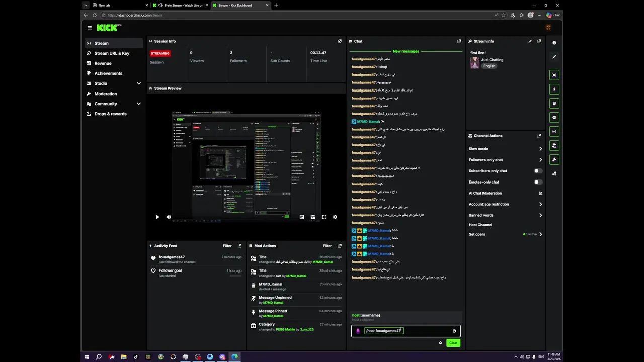This screenshot has width=644, height=362.
Task: Send message with green Chat button
Action: (x=453, y=343)
